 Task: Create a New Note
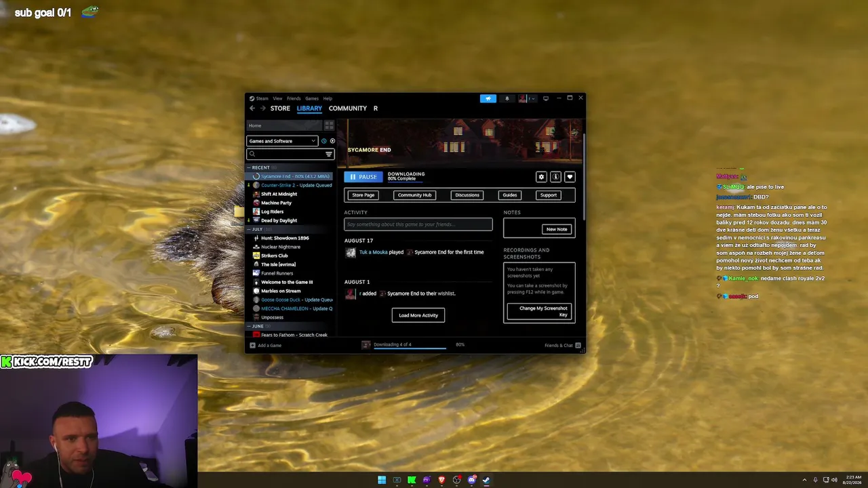click(557, 229)
